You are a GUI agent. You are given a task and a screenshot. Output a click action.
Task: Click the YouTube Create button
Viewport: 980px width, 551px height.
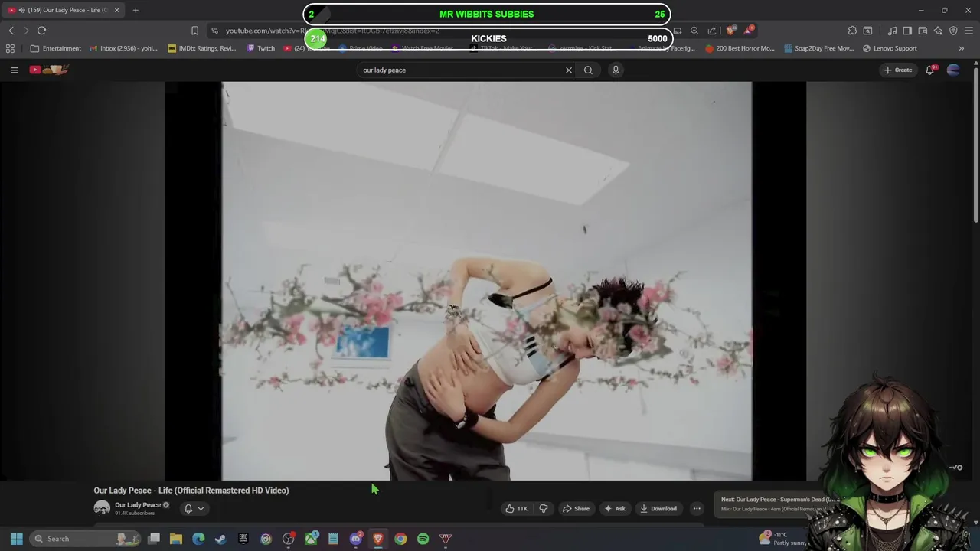(x=897, y=70)
